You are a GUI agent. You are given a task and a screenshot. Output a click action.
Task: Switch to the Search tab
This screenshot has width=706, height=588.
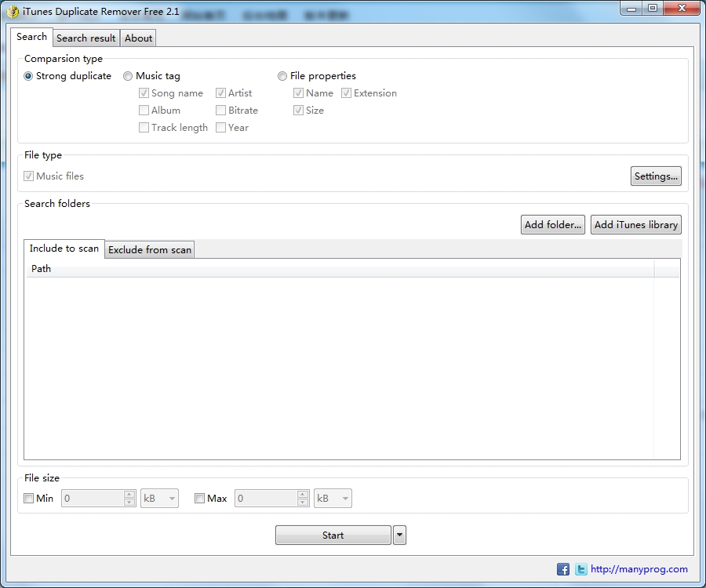coord(31,37)
